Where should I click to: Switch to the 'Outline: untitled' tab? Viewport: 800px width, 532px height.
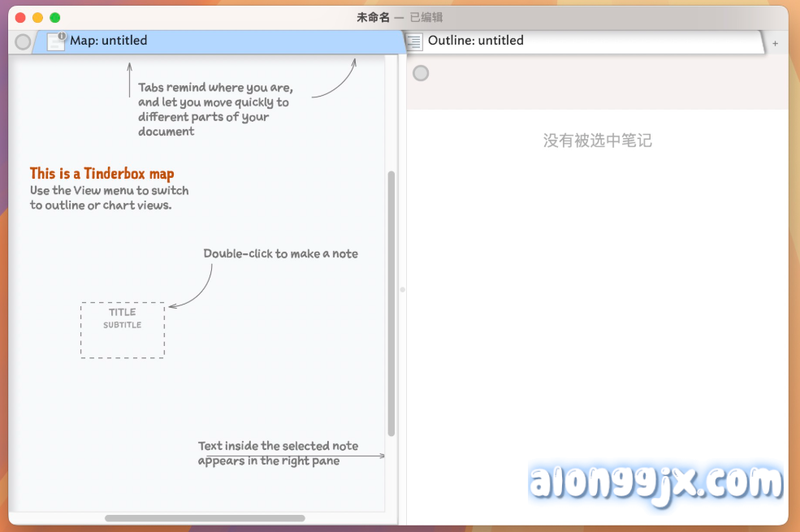pos(476,41)
